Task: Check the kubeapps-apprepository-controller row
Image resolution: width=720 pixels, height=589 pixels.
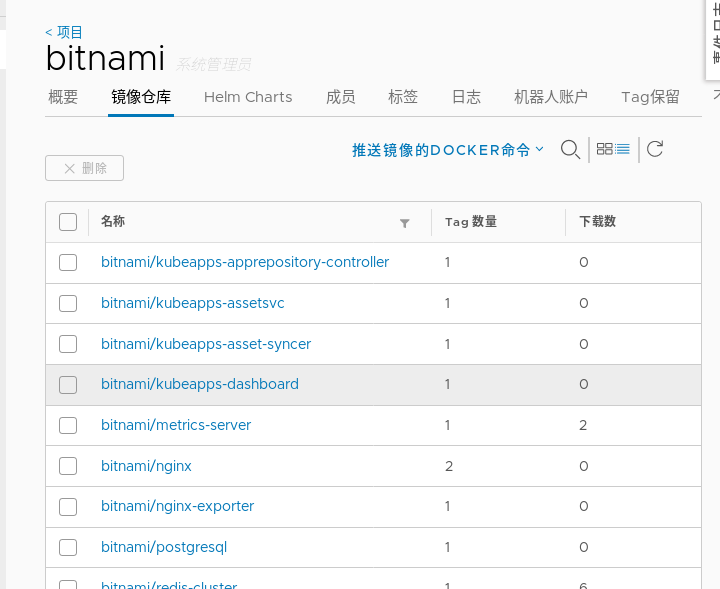Action: tap(68, 263)
